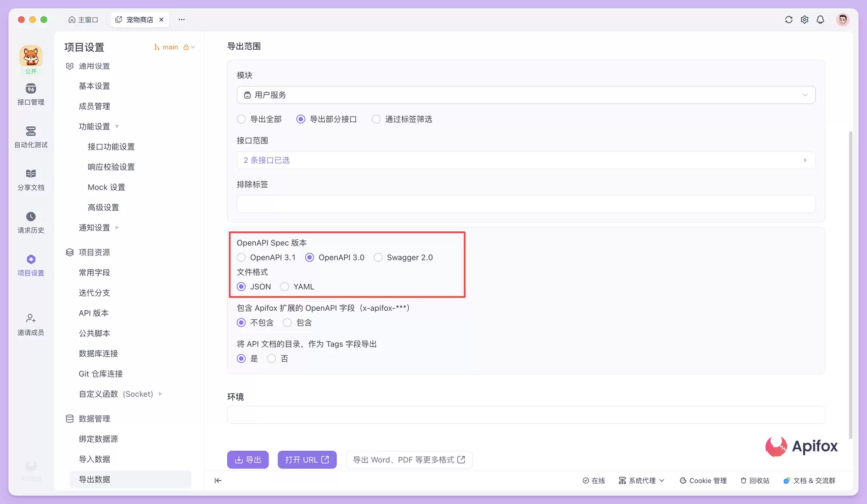Switch to the 主窗口 tab
Screen dimensions: 867x504
83,20
